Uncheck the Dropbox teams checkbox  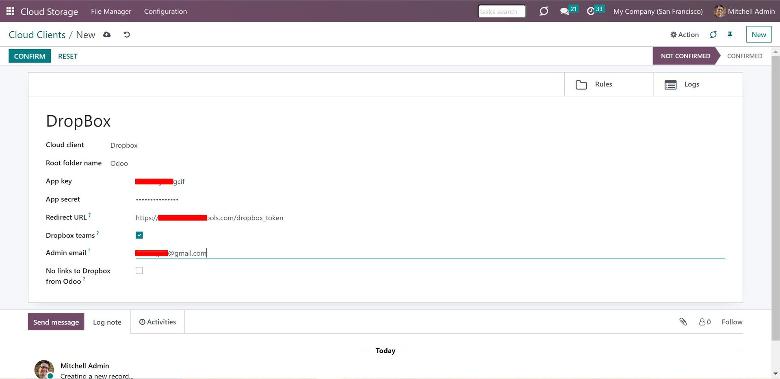tap(139, 235)
